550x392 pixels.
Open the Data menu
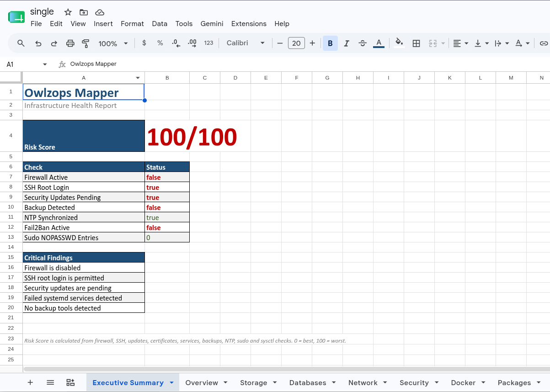coord(160,24)
